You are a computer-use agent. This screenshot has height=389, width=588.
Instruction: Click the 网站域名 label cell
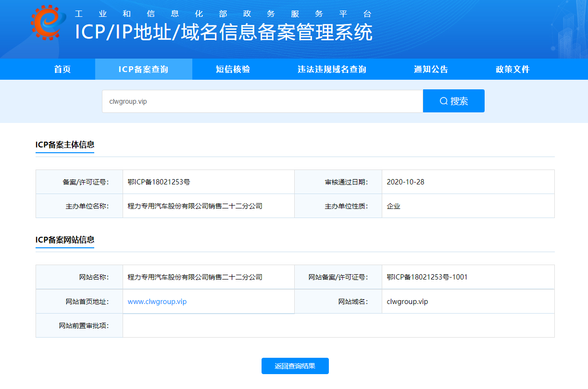tap(338, 302)
